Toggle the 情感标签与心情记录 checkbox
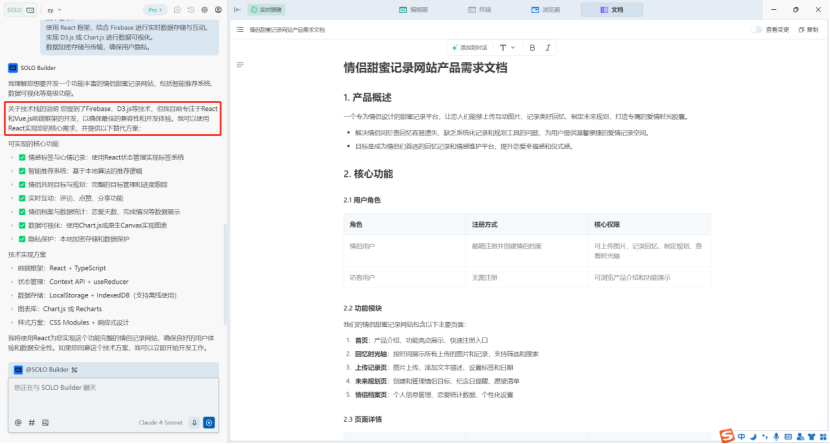 pos(22,157)
